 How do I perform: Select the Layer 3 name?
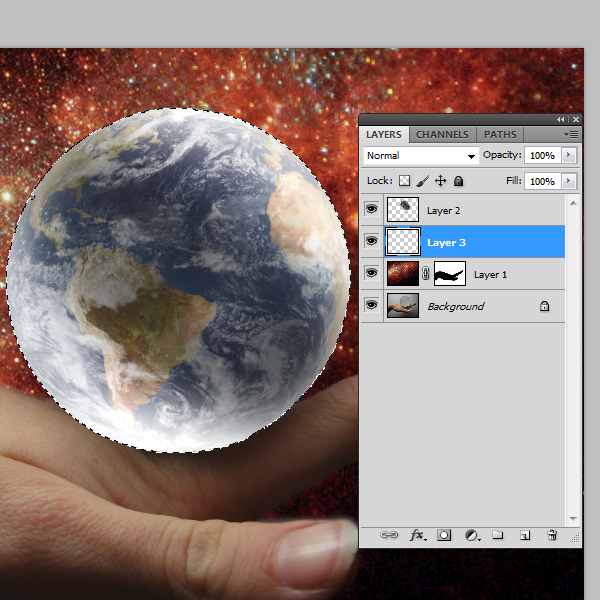[446, 243]
